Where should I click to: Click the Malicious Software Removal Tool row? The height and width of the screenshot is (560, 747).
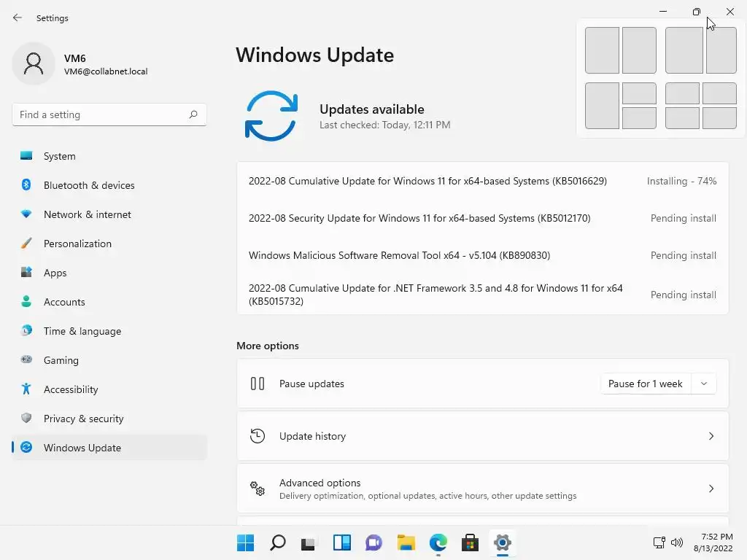pyautogui.click(x=482, y=255)
